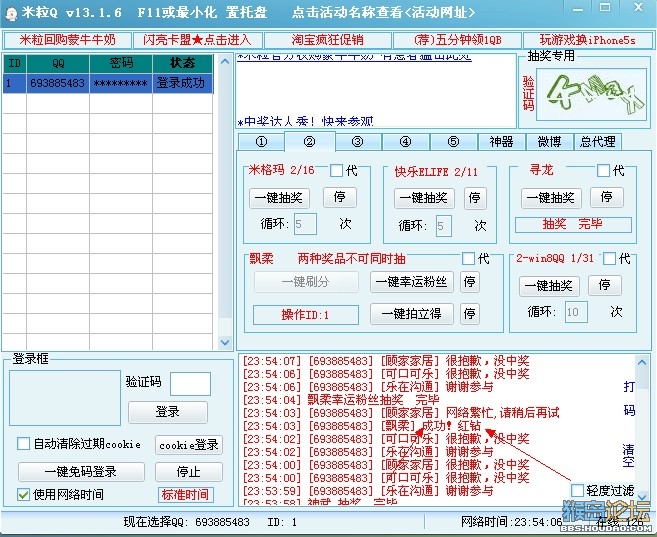Enable the 轻度过滤 checkbox
657x537 pixels.
[577, 491]
